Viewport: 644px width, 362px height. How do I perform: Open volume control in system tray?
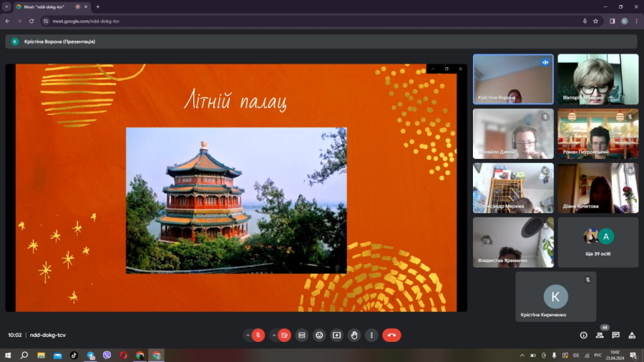click(x=576, y=356)
